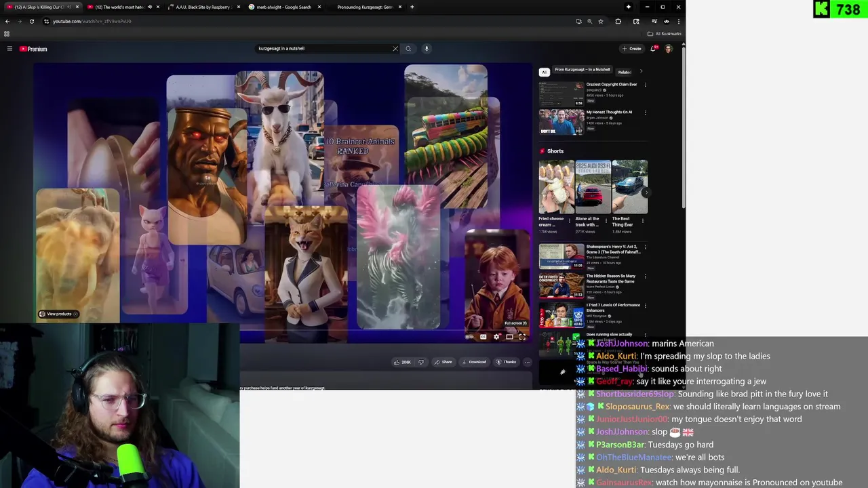
Task: Close the AI Slop is Killing tab
Action: tap(77, 7)
